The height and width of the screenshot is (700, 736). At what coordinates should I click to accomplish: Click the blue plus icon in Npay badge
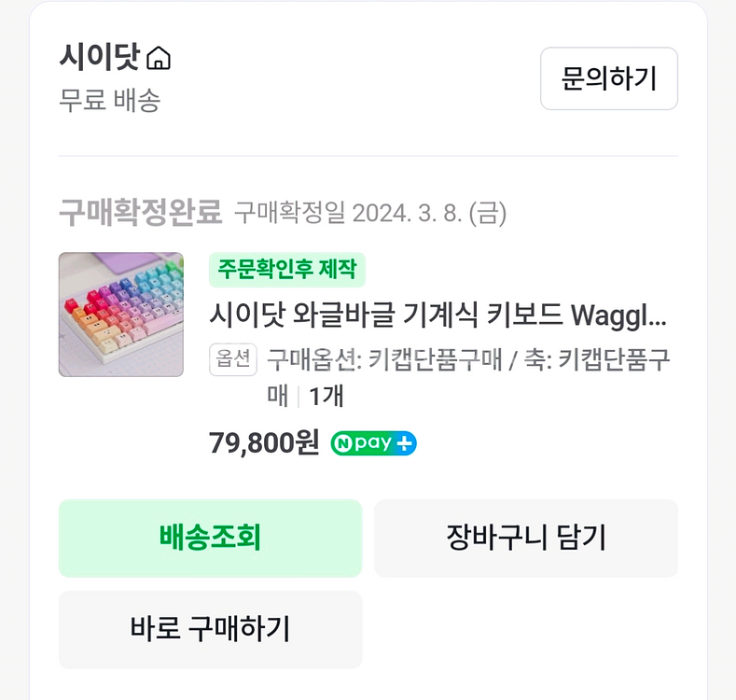tap(404, 444)
